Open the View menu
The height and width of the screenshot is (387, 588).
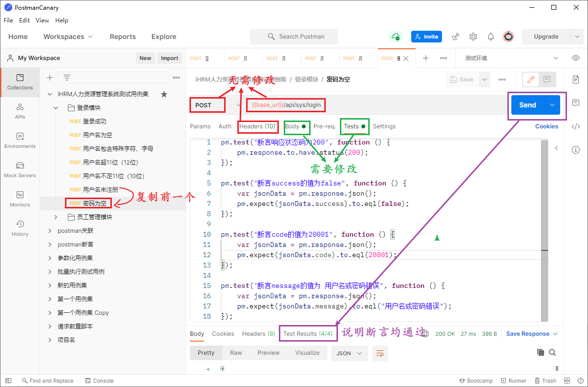[x=42, y=20]
